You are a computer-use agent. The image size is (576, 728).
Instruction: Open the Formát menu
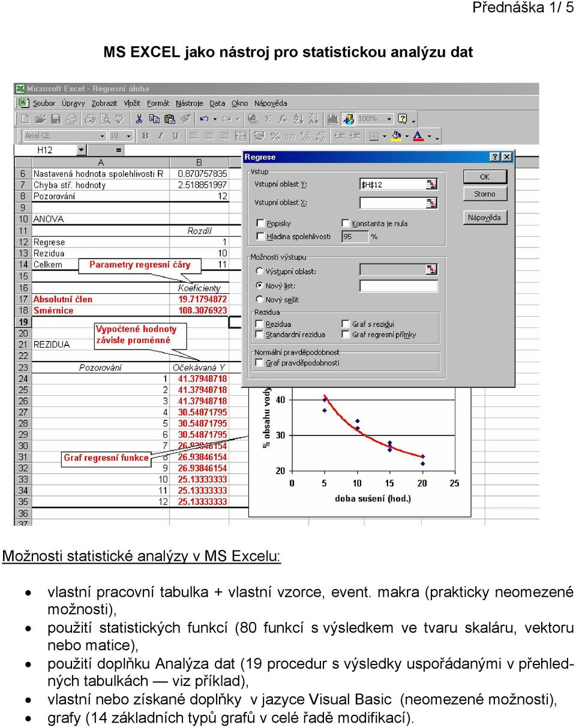coord(158,103)
